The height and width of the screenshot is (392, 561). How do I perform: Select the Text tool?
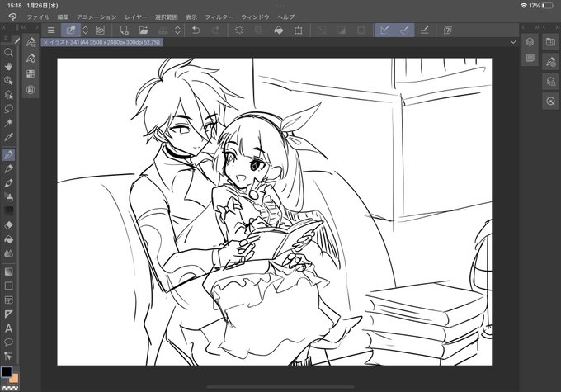tap(8, 328)
